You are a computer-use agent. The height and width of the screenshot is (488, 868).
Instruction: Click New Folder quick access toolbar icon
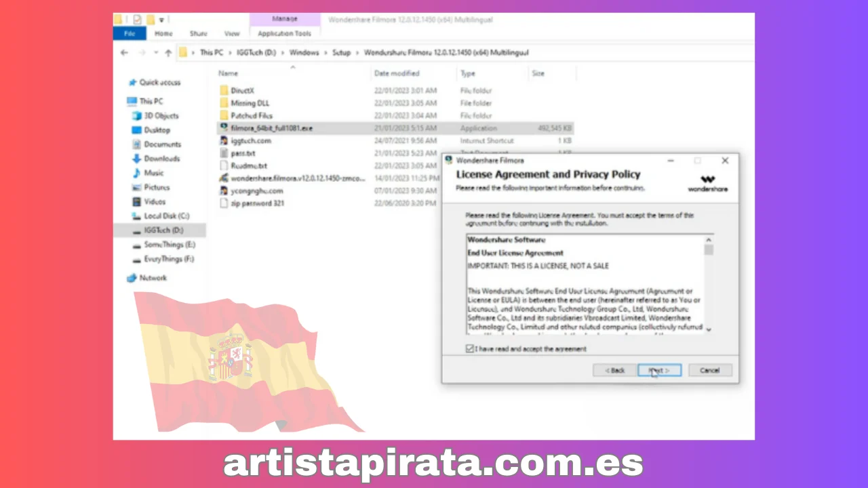[x=151, y=20]
